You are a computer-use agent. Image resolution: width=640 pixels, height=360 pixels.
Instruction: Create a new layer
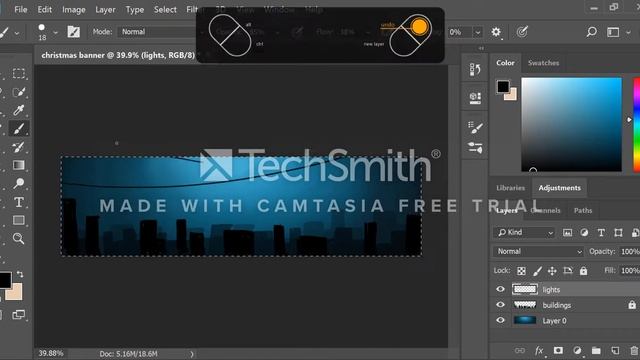pos(615,351)
